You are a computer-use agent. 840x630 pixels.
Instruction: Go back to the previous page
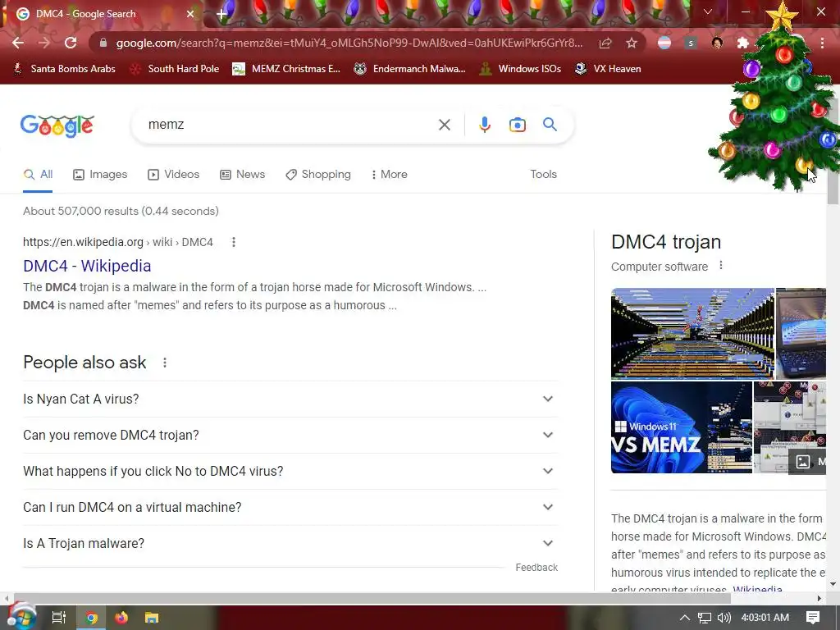[18, 43]
